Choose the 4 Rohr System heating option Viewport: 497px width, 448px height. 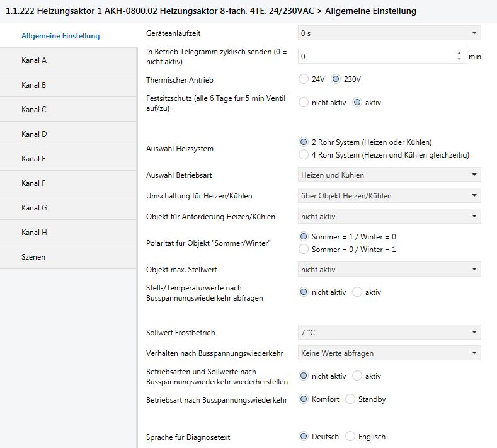[304, 154]
